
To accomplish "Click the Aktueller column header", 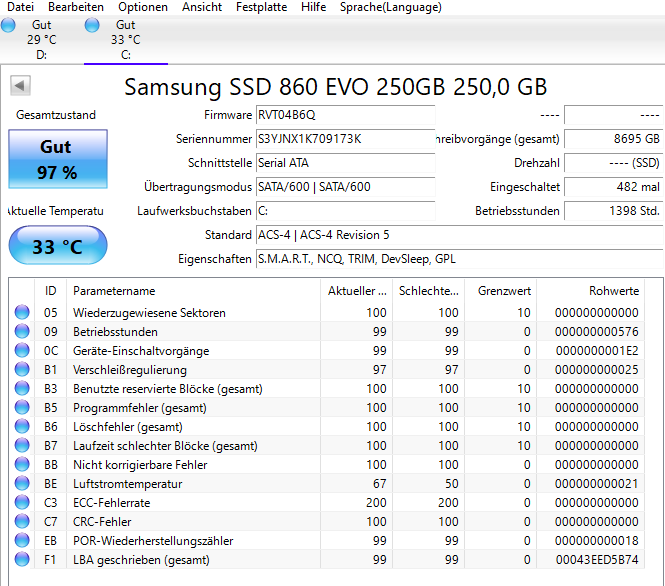I will click(x=357, y=291).
